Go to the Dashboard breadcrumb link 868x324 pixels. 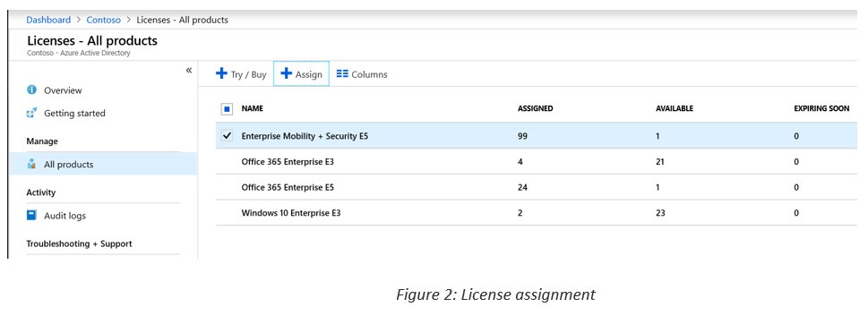point(48,20)
